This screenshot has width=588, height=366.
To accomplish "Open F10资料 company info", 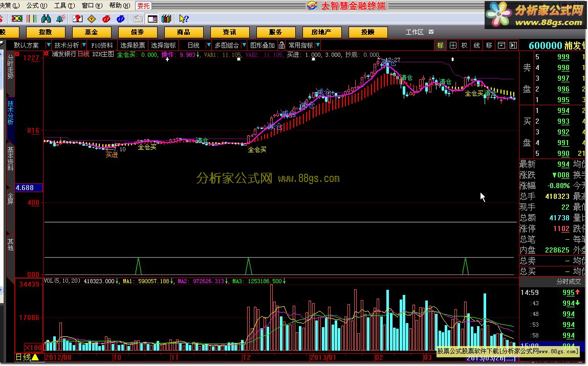I will coord(102,45).
